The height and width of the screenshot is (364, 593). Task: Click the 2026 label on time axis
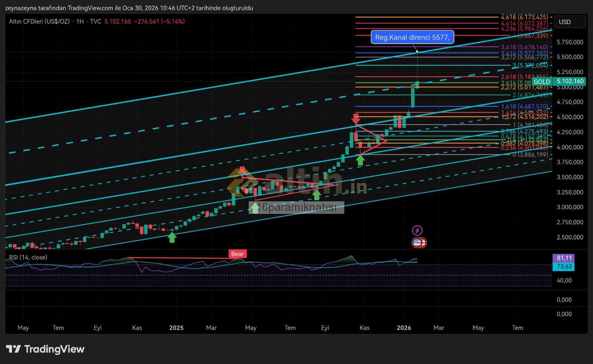click(404, 328)
